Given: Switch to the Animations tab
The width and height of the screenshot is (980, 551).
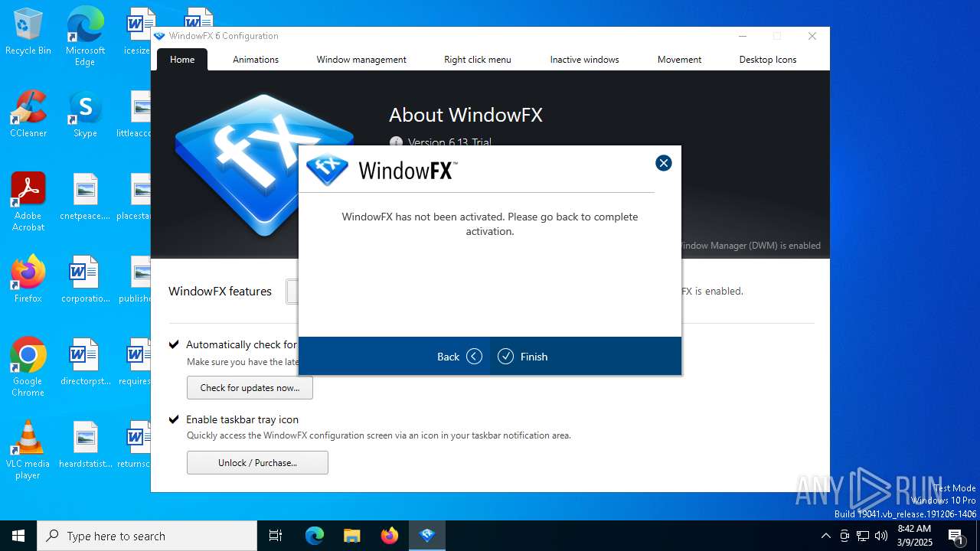Looking at the screenshot, I should tap(256, 60).
